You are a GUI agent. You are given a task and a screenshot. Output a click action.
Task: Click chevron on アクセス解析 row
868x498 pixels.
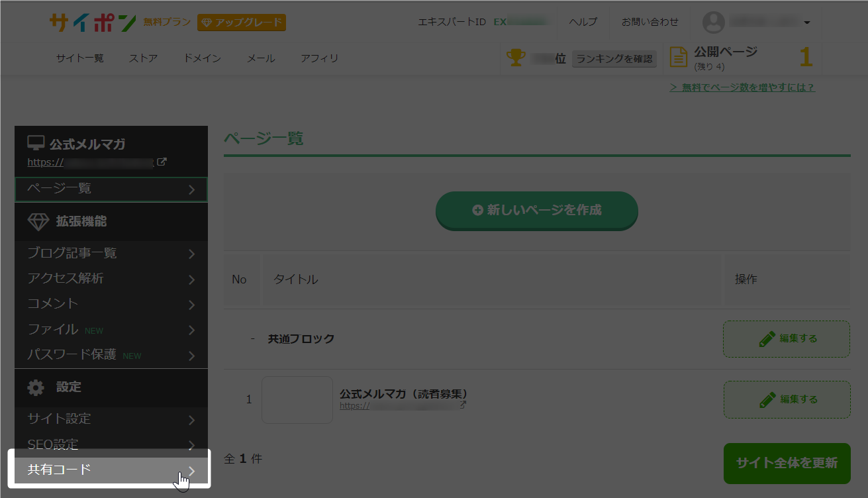tap(191, 279)
